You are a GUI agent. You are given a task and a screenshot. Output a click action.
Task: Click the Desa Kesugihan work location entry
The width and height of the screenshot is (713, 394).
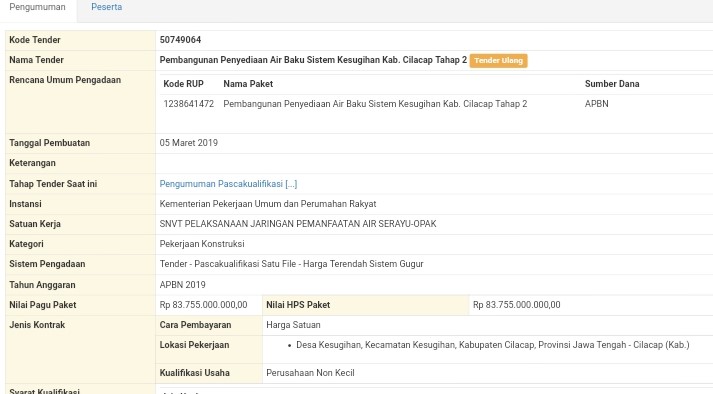(492, 345)
